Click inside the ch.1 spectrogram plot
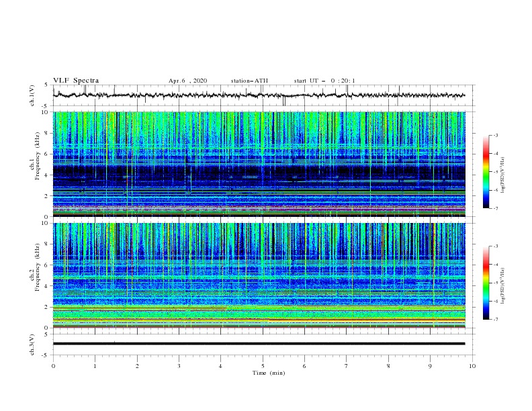 point(259,164)
